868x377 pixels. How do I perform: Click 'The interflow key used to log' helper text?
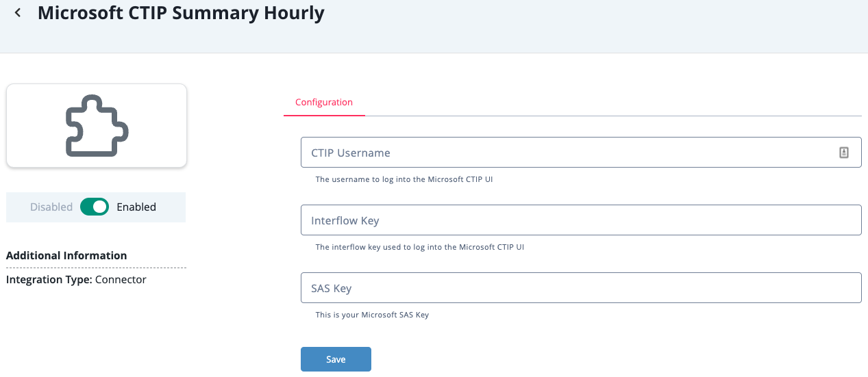(420, 247)
